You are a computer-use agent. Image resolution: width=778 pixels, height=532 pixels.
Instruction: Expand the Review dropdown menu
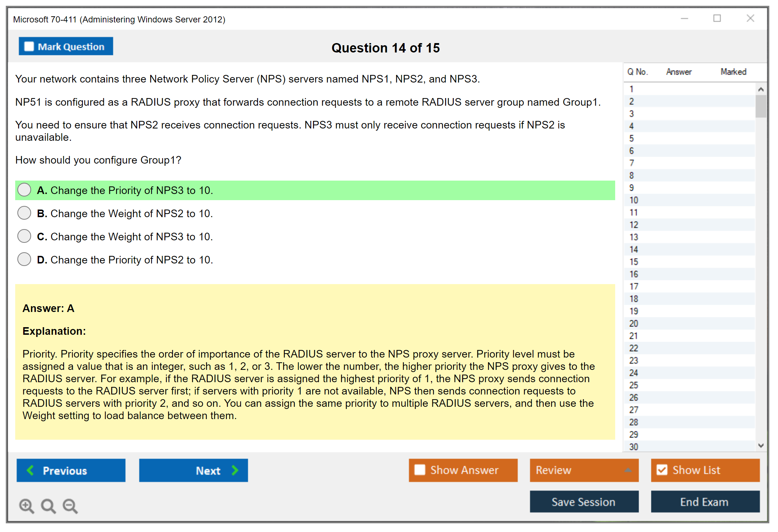pos(628,470)
